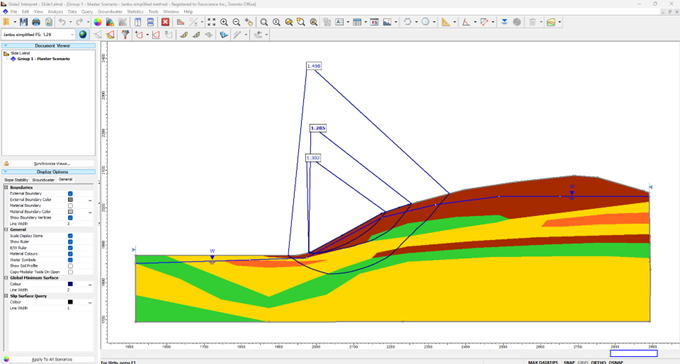This screenshot has height=364, width=680.
Task: Click the tile vertically windows icon
Action: (x=137, y=22)
